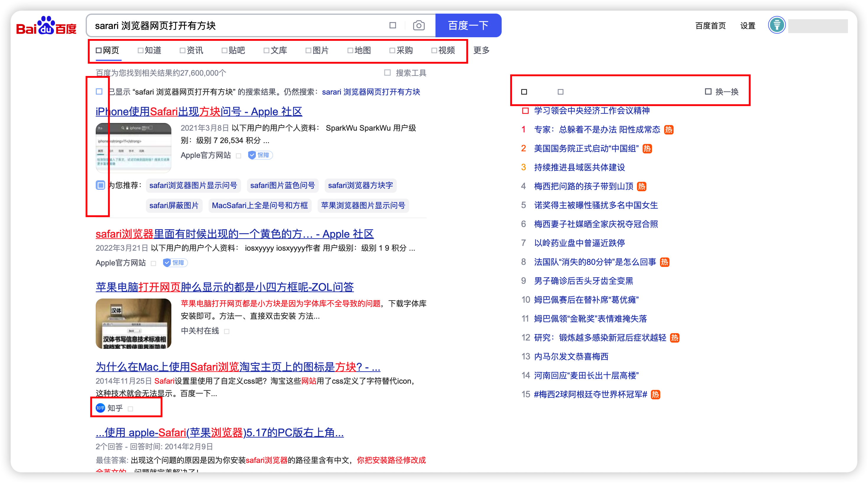Expand the 更多 tab menu
This screenshot has width=868, height=483.
tap(481, 51)
